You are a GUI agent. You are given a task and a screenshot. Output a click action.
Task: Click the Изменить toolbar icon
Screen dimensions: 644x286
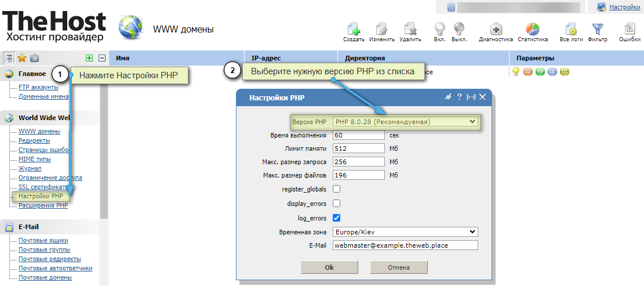(381, 29)
